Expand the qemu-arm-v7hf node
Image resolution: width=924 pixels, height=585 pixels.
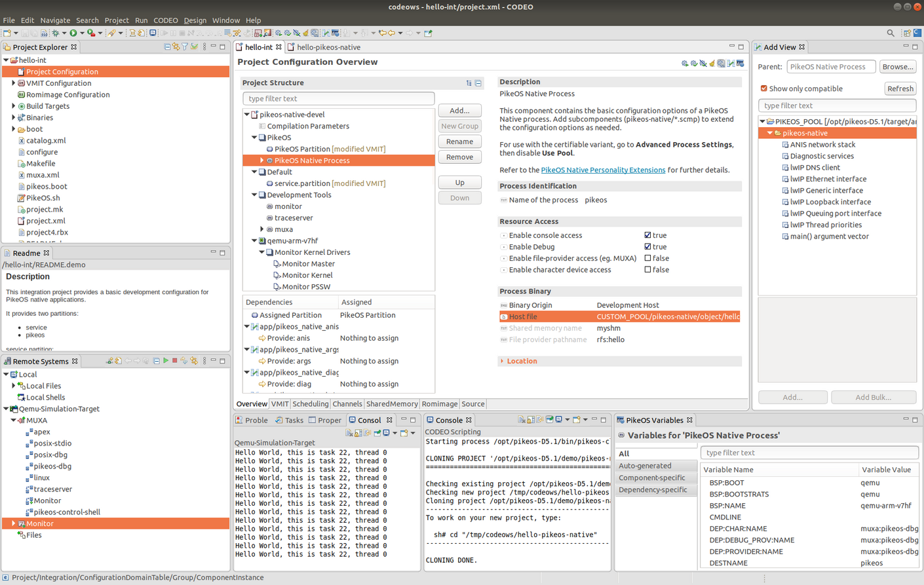pyautogui.click(x=254, y=240)
